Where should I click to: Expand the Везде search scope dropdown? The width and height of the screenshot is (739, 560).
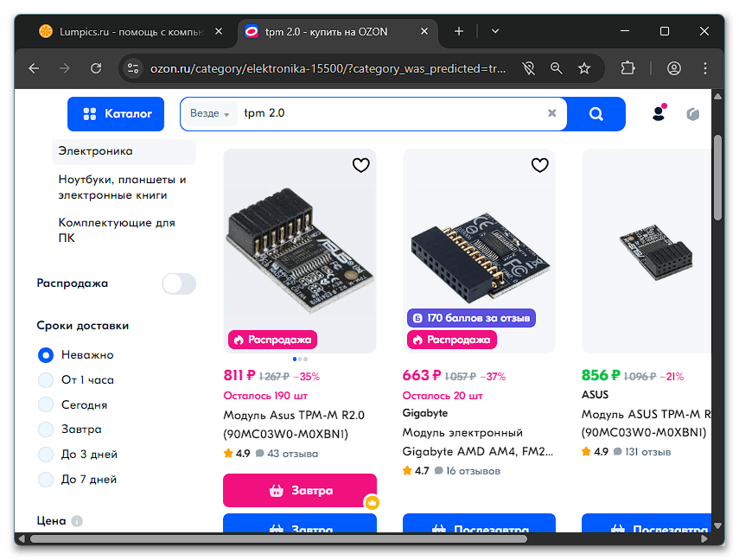(x=210, y=113)
